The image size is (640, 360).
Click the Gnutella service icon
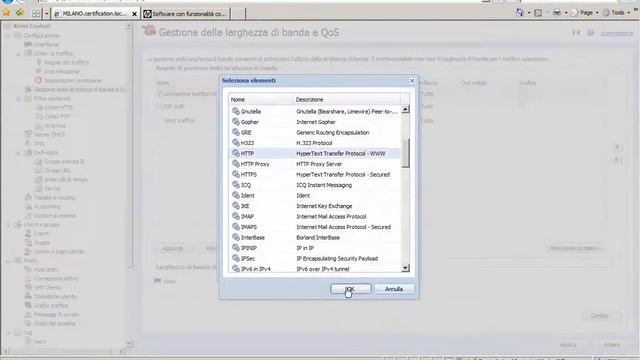point(236,111)
